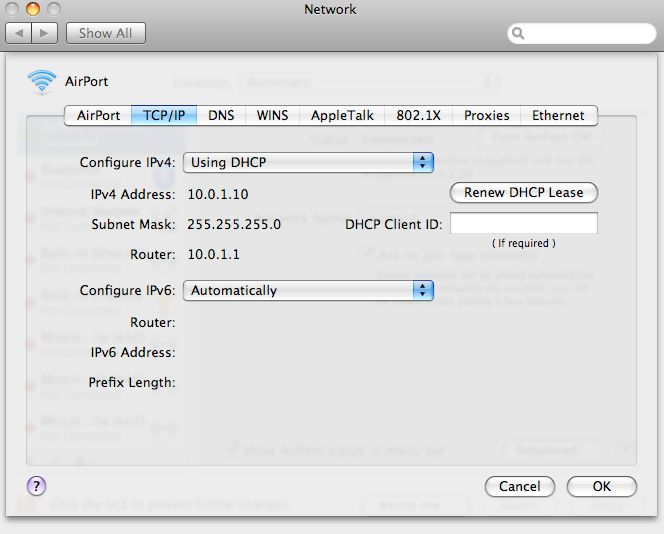Switch to the Ethernet tab
The image size is (664, 534).
click(558, 115)
